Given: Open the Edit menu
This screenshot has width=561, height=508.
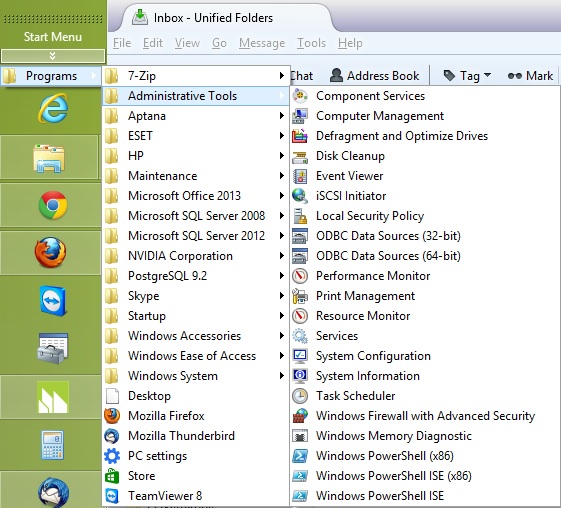Looking at the screenshot, I should 153,43.
